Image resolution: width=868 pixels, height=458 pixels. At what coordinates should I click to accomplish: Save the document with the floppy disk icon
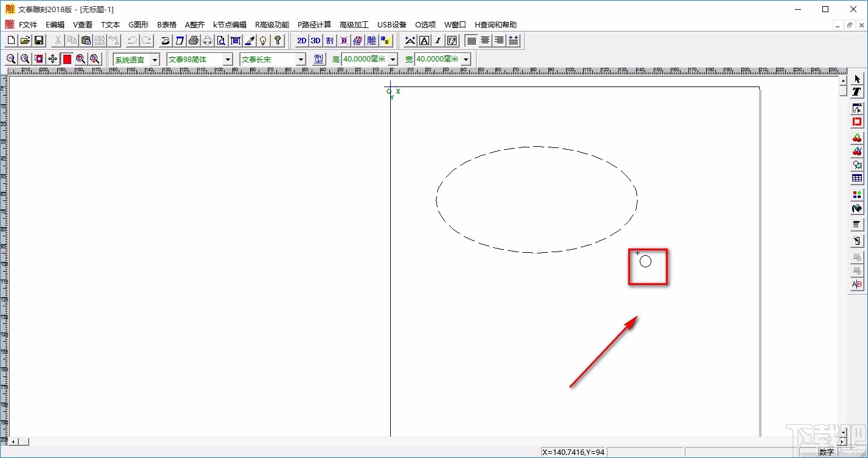pyautogui.click(x=39, y=40)
